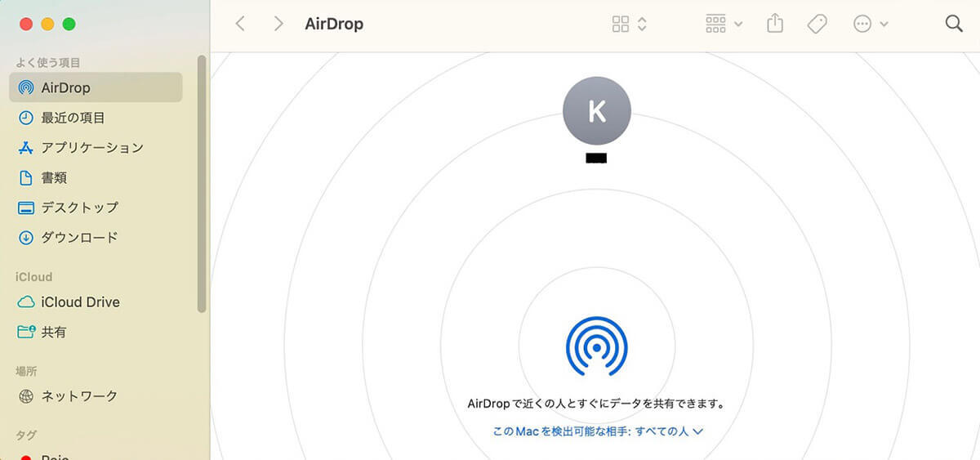Minimize the Finder window
980x460 pixels.
pos(47,24)
